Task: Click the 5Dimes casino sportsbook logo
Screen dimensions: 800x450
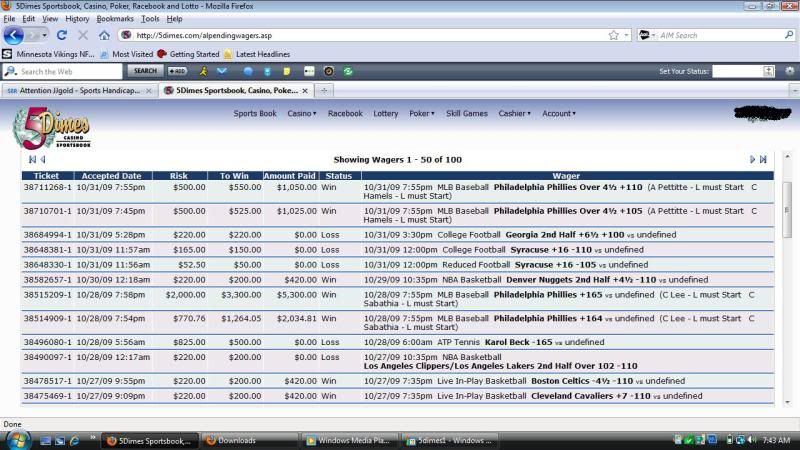Action: point(52,128)
